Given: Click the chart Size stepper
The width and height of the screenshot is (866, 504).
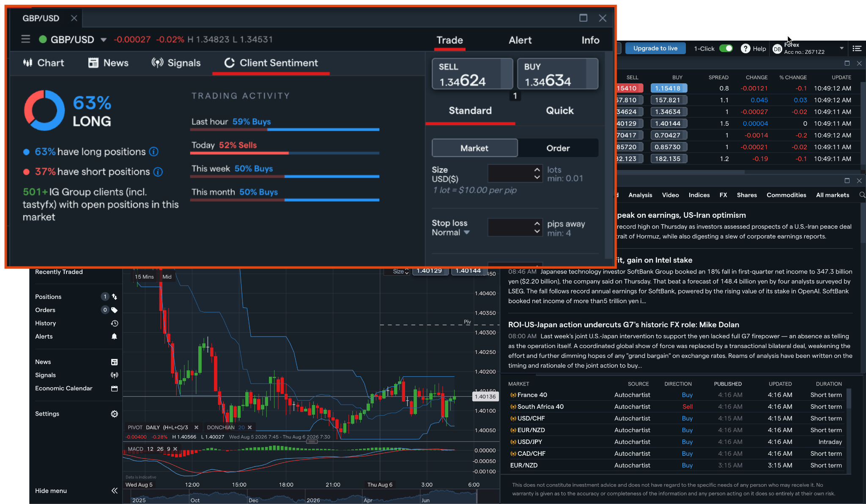Looking at the screenshot, I should (x=407, y=271).
